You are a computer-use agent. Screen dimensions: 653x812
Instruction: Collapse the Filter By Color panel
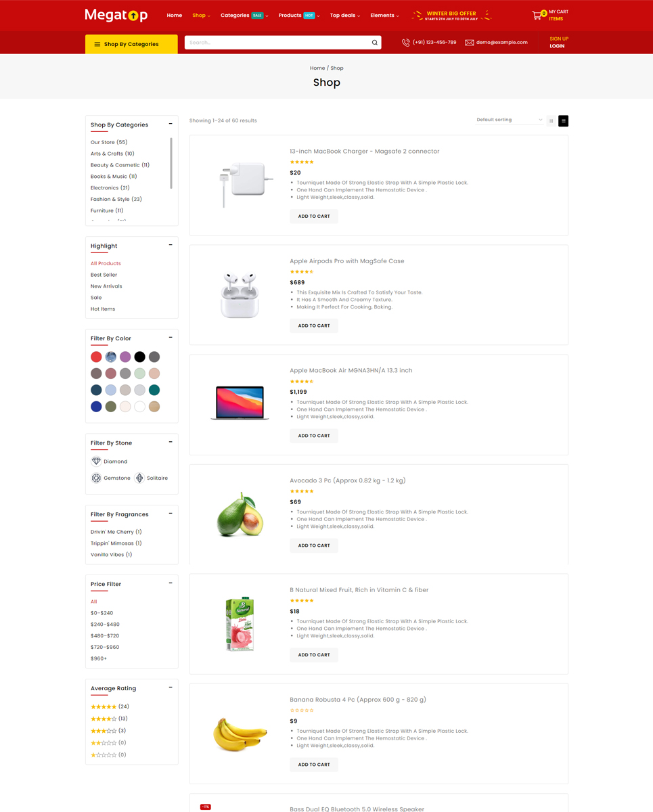(171, 338)
